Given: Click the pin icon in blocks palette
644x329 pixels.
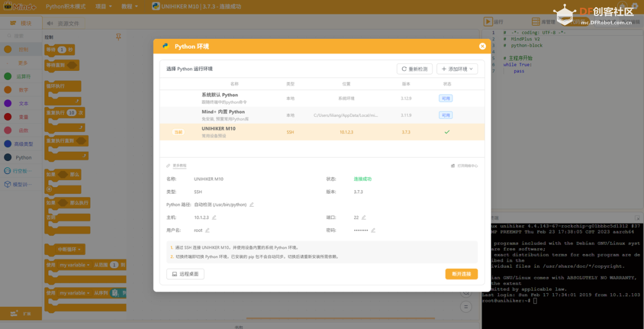Looking at the screenshot, I should point(118,38).
